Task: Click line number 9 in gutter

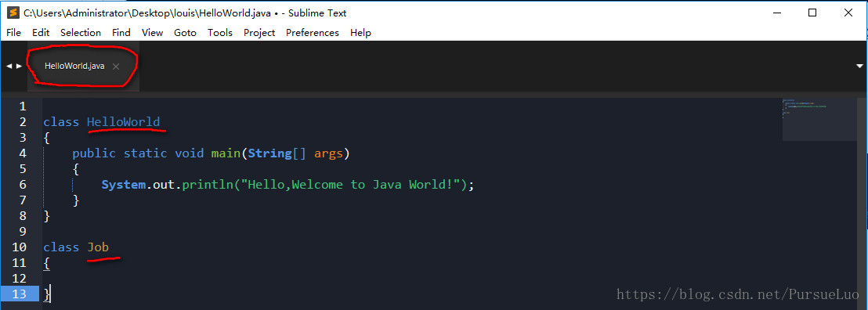Action: 23,232
